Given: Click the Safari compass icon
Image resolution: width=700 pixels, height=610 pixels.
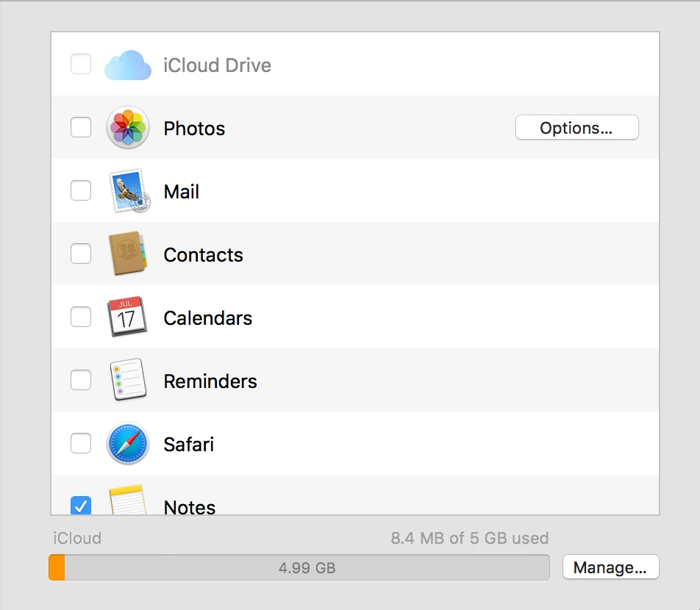Looking at the screenshot, I should pos(128,444).
